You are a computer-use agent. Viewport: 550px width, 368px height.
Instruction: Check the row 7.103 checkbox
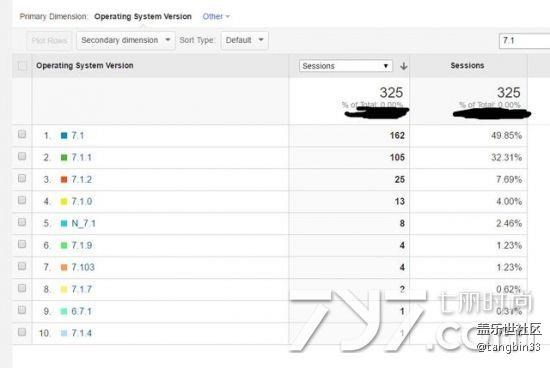22,266
